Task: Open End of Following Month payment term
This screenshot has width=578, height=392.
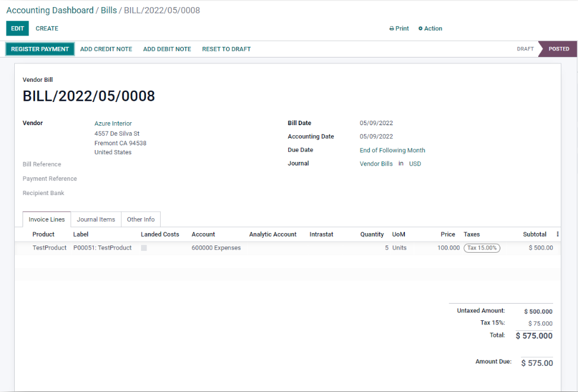Action: (x=392, y=150)
